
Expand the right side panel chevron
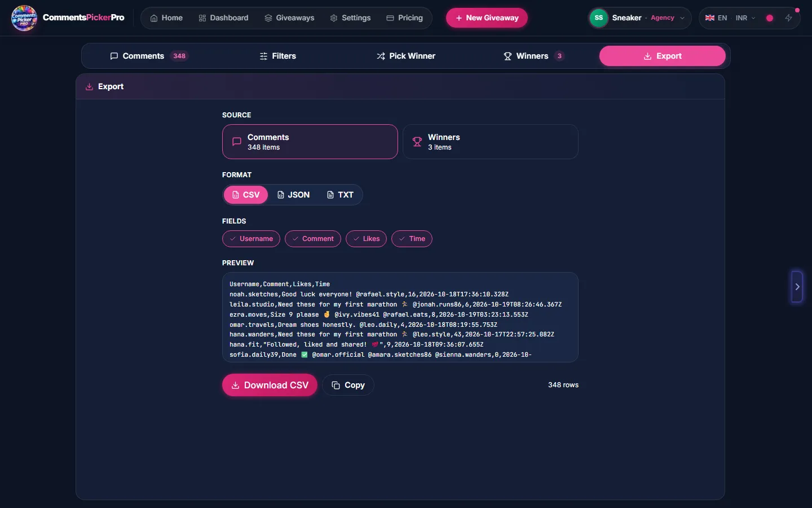797,287
